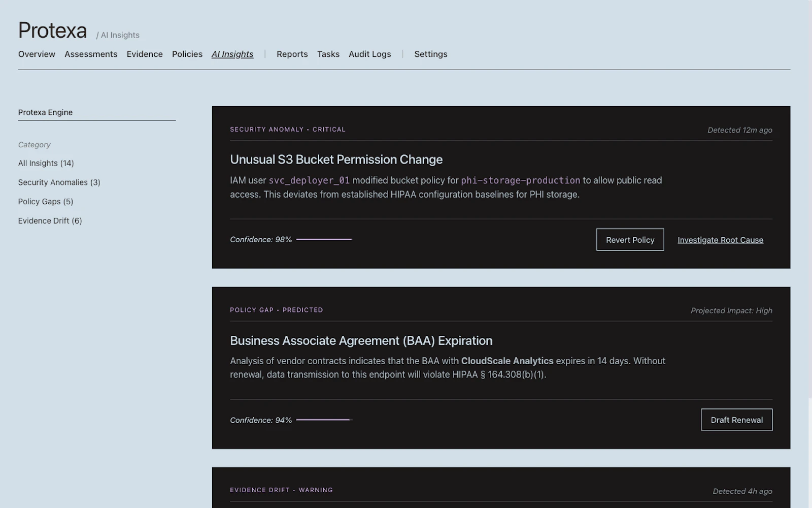Filter by Policy Gaps (5)
The width and height of the screenshot is (812, 508).
pos(46,202)
